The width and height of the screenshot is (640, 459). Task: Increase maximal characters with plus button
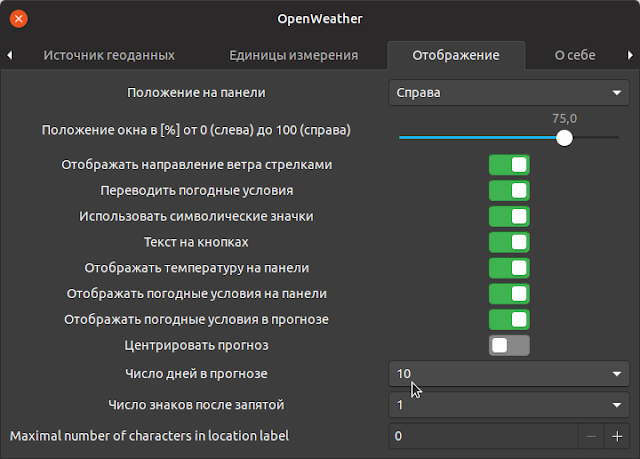coord(617,437)
